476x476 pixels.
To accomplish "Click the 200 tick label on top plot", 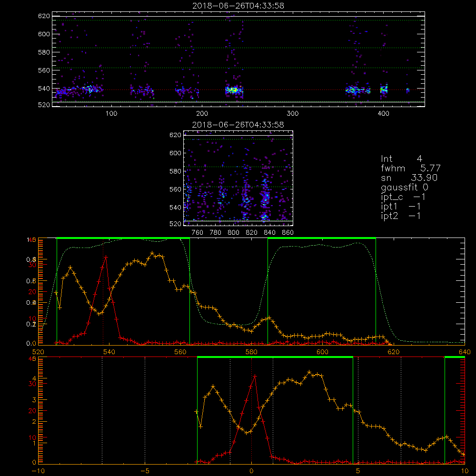I will coord(202,114).
